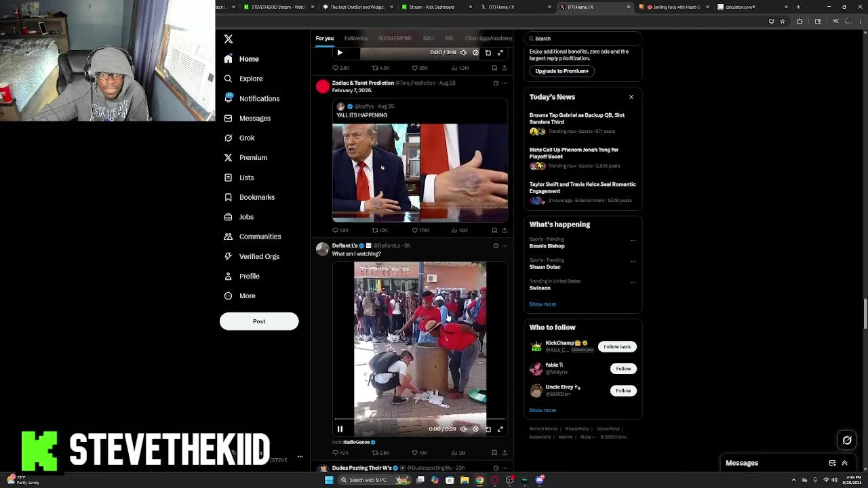Image resolution: width=868 pixels, height=488 pixels.
Task: Open more options on Zodiac & Tarot post
Action: [x=505, y=83]
